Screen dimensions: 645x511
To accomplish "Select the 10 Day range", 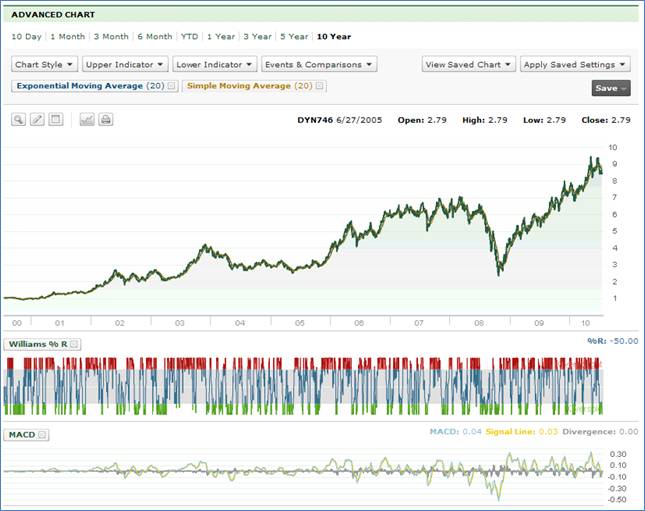I will [26, 37].
